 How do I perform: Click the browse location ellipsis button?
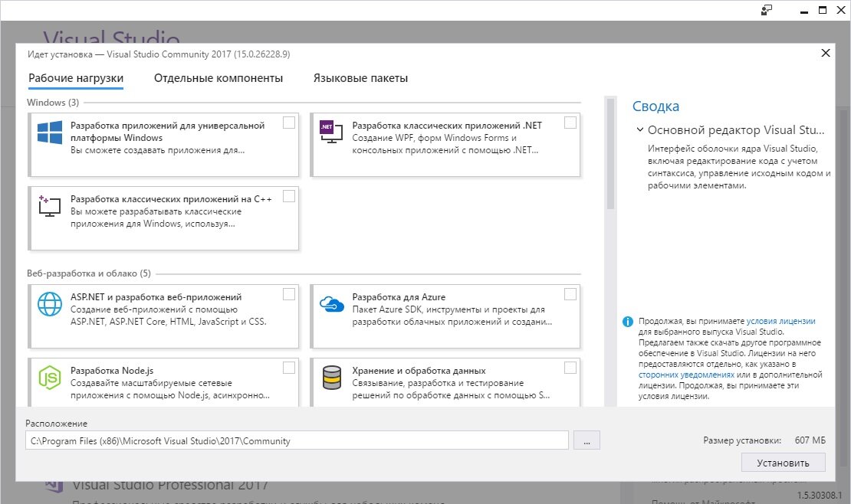click(x=586, y=440)
